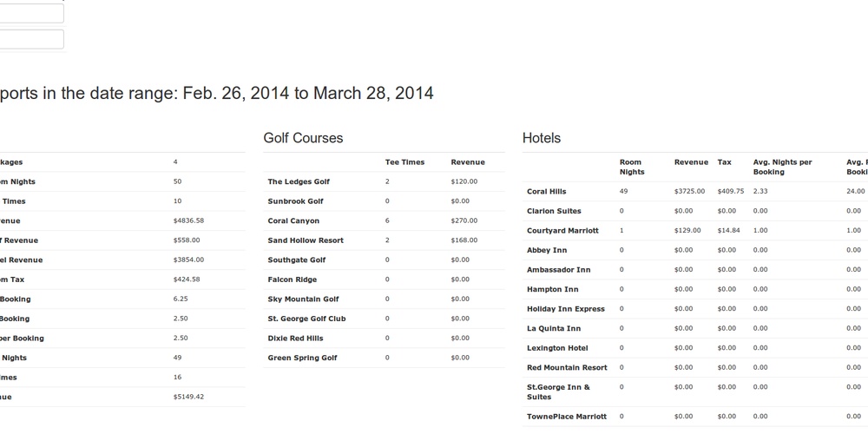Image resolution: width=868 pixels, height=434 pixels.
Task: Select the Coral Canyon course row
Action: point(293,221)
